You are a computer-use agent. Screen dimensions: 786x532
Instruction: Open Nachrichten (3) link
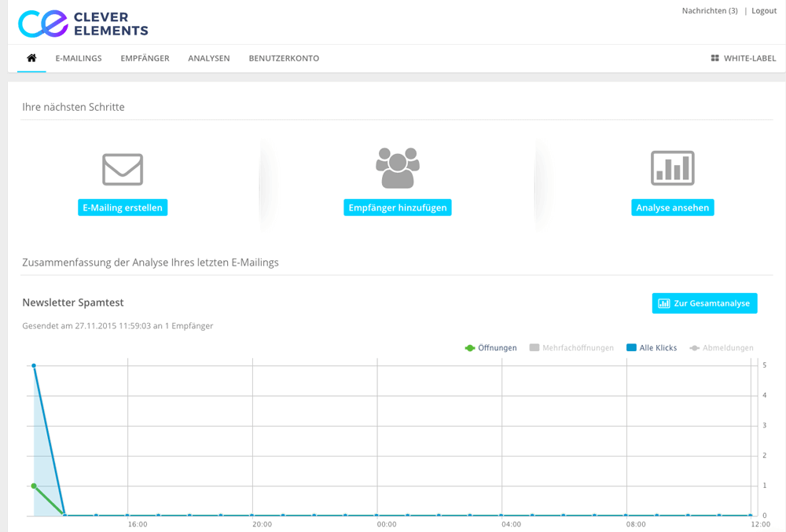point(710,10)
